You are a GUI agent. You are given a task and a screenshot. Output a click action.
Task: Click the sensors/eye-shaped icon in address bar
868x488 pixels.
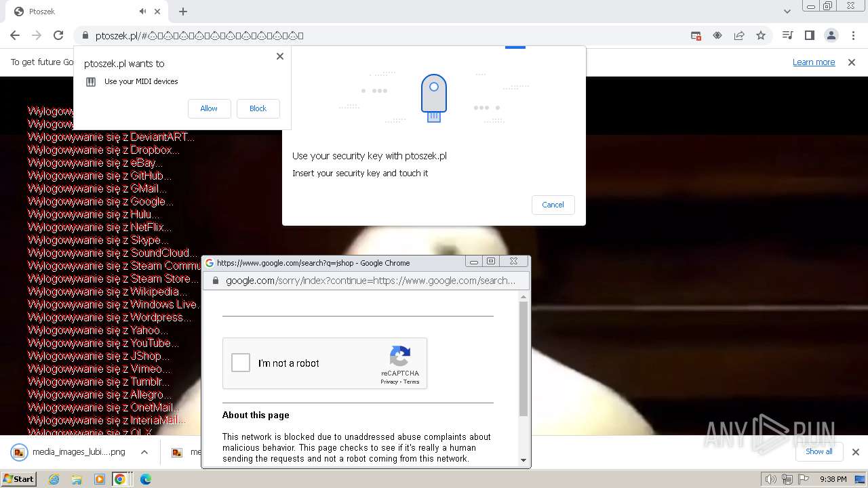point(717,35)
